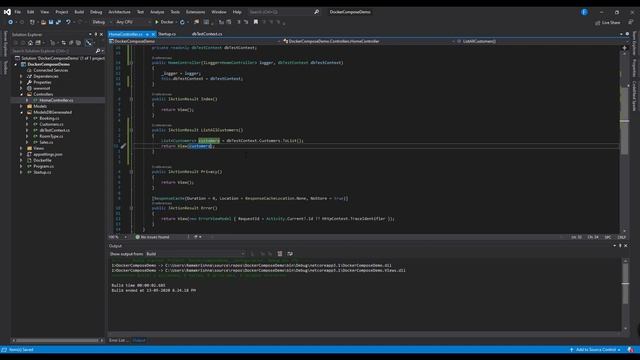Open the Any CPU platform dropdown

pos(133,22)
